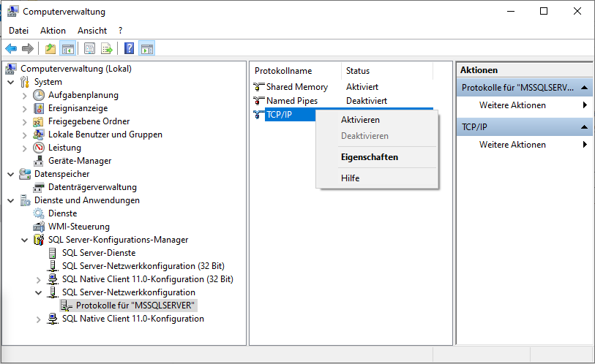595x364 pixels.
Task: Click the Properties toolbar icon
Action: 89,49
